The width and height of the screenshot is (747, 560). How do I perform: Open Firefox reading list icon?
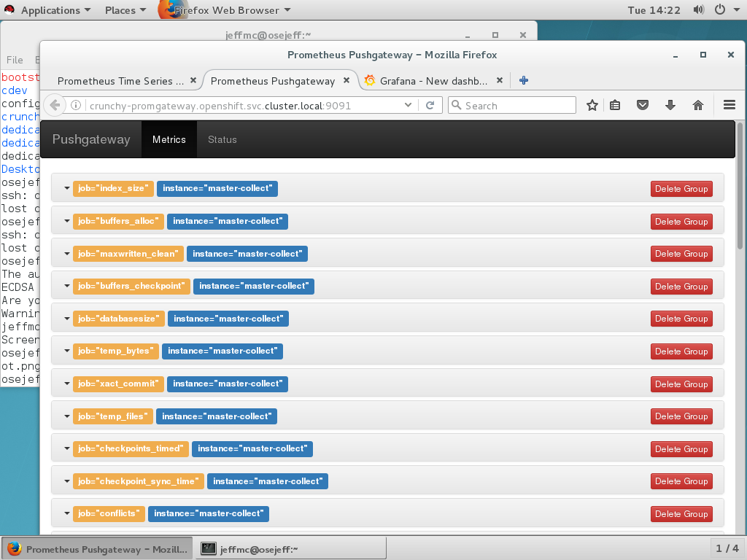[615, 105]
